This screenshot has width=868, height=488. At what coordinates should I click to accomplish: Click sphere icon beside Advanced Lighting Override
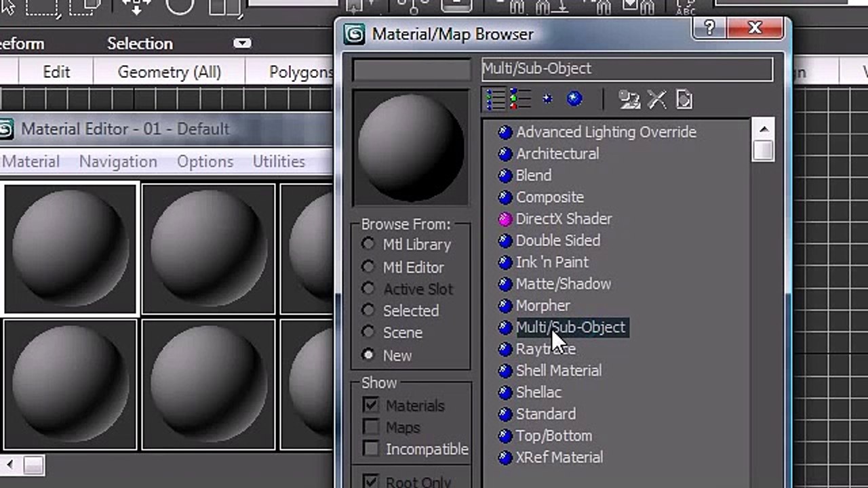click(505, 132)
